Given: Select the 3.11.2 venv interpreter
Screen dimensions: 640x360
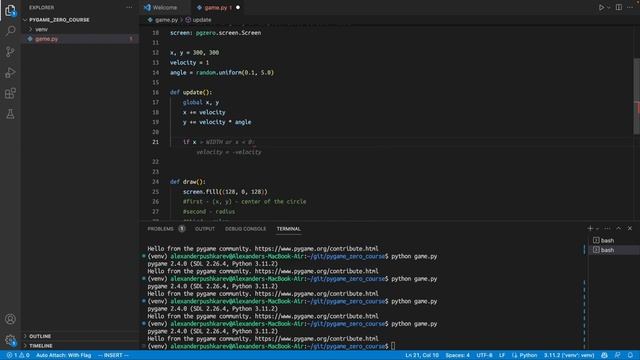Looking at the screenshot, I should click(x=569, y=355).
